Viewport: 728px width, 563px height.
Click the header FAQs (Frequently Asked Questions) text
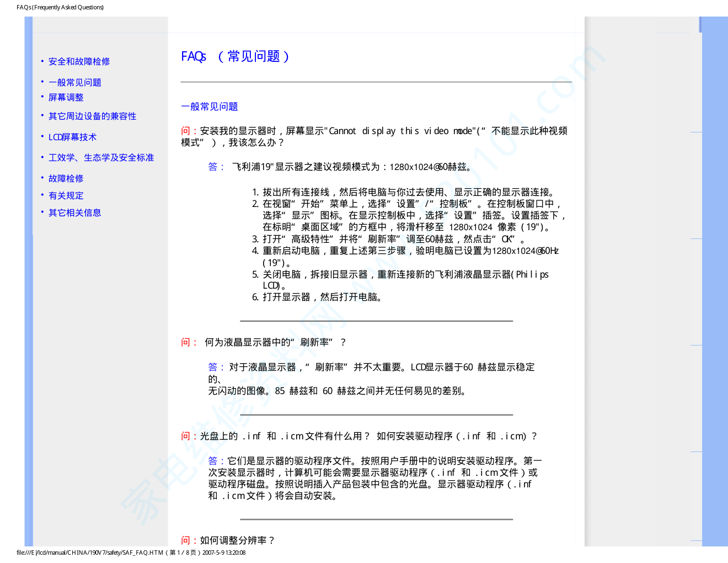[60, 7]
